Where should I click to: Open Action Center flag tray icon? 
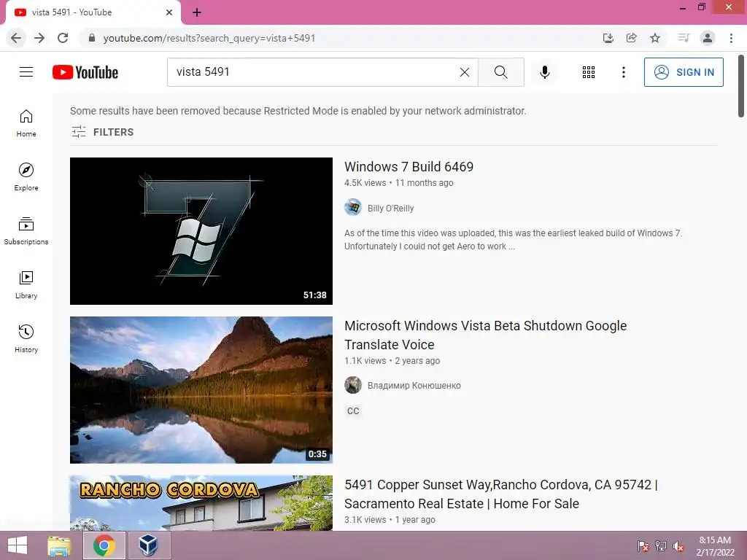pos(643,546)
